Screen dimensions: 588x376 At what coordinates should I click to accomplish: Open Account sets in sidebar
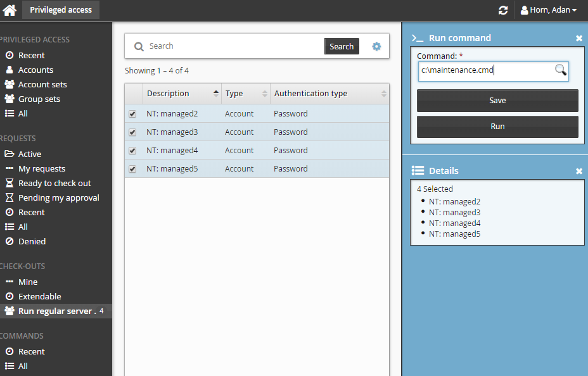click(42, 84)
